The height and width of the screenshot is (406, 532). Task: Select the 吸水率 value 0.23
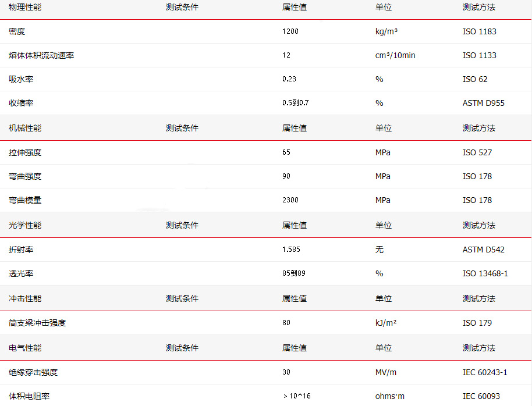289,79
